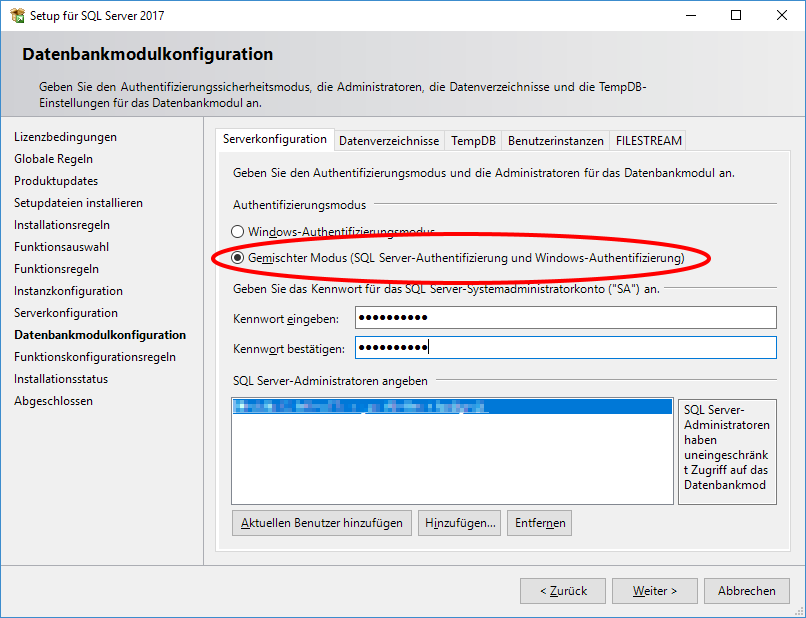Open the TempDB tab
806x618 pixels.
(473, 141)
